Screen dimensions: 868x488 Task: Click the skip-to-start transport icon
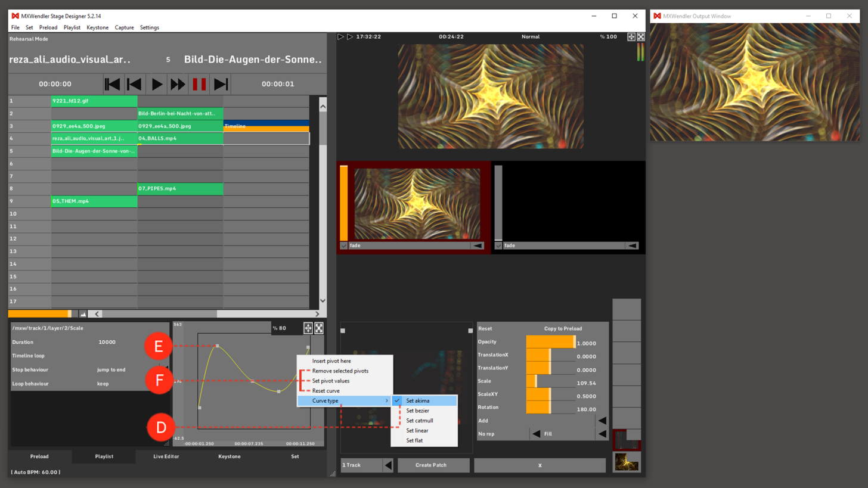(113, 84)
